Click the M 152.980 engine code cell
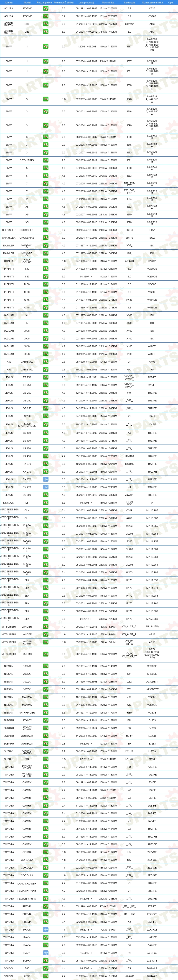 point(152,619)
